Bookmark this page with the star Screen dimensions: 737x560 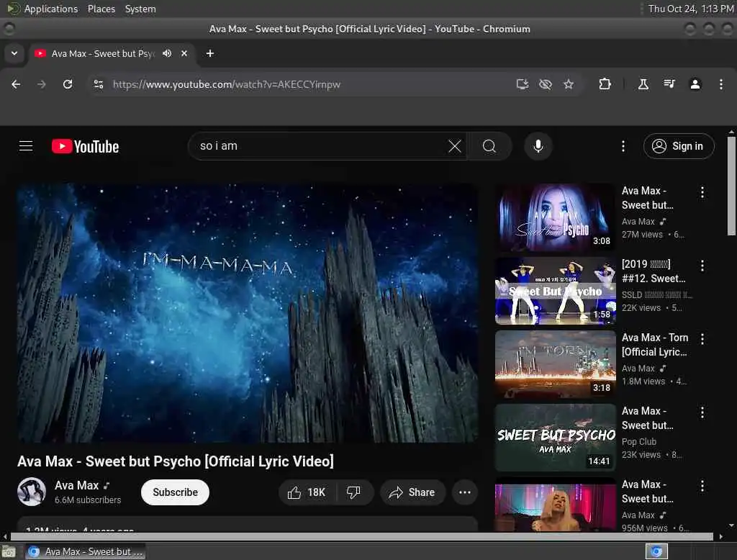click(x=569, y=84)
